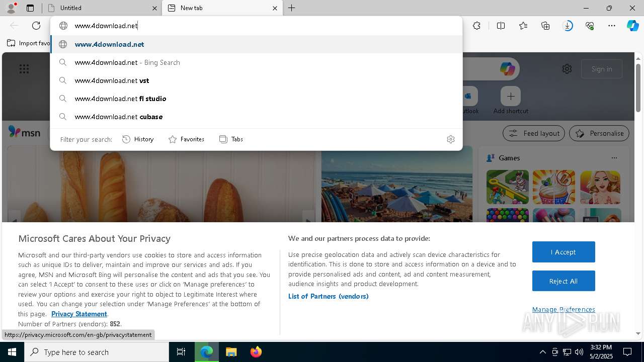
Task: Open List of Partners (vendors) link
Action: pyautogui.click(x=329, y=296)
